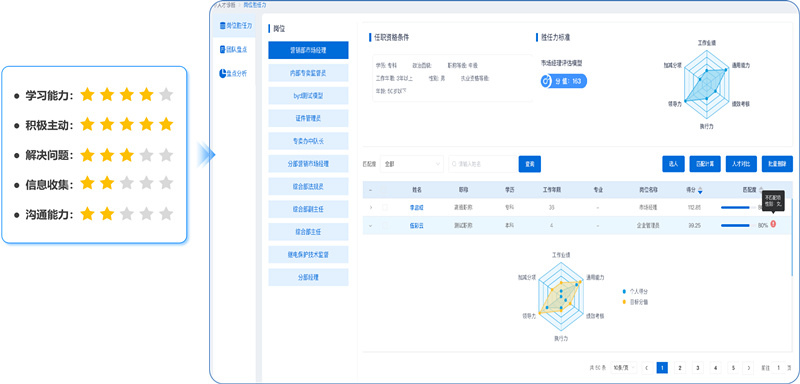Select byd测试模型 position

[308, 95]
